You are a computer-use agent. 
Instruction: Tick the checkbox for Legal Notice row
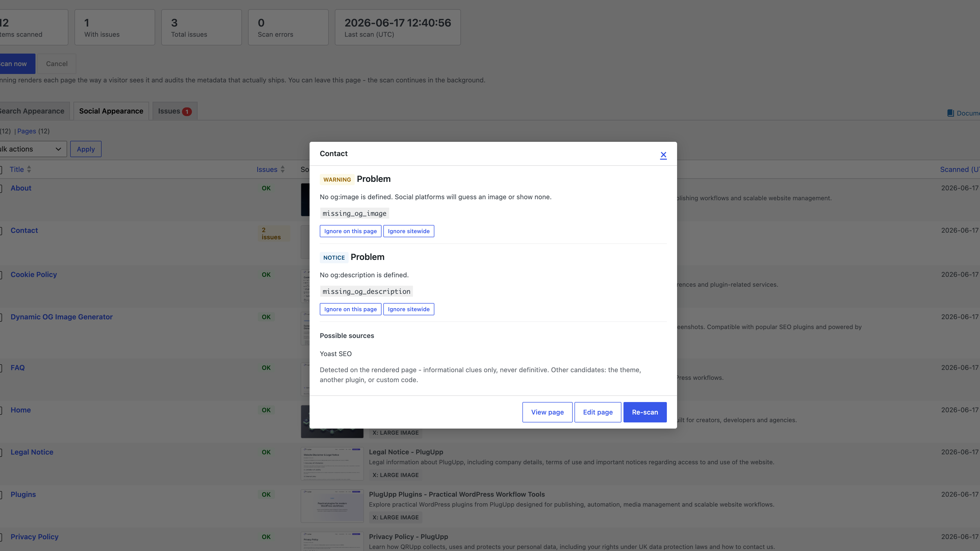[x=0, y=453]
